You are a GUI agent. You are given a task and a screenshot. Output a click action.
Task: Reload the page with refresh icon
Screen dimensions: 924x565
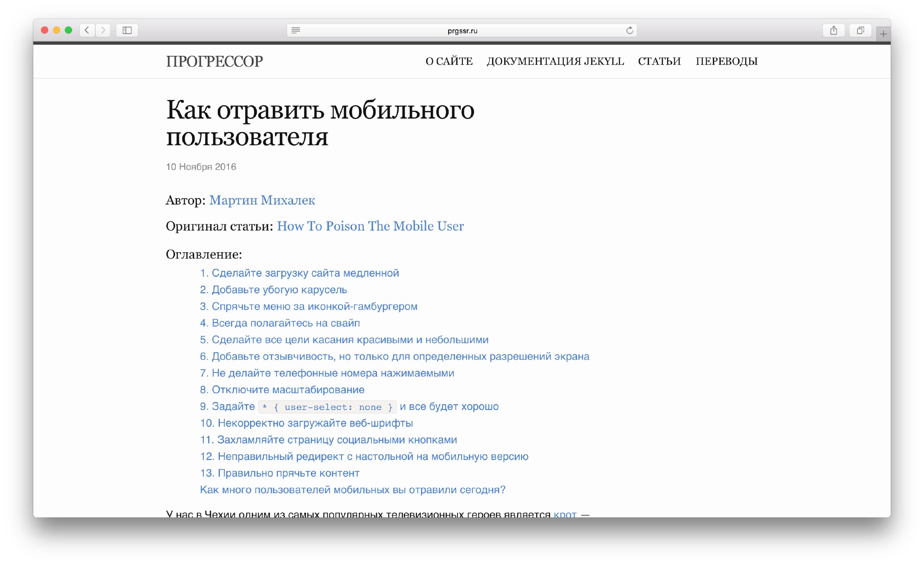click(x=629, y=30)
